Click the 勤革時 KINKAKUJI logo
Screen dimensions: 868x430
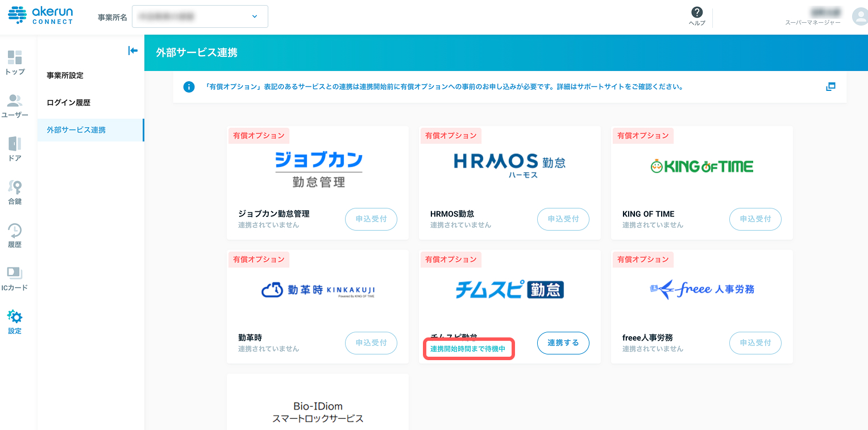tap(318, 290)
